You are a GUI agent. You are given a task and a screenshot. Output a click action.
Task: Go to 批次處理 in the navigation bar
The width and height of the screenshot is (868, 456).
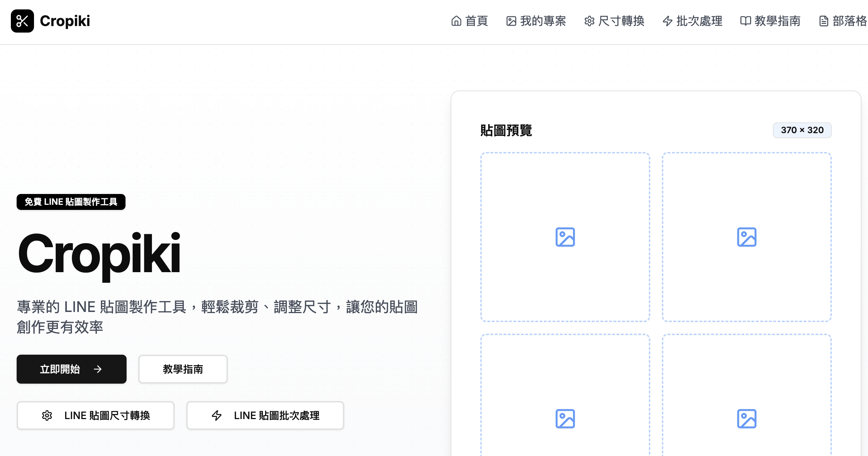point(699,21)
